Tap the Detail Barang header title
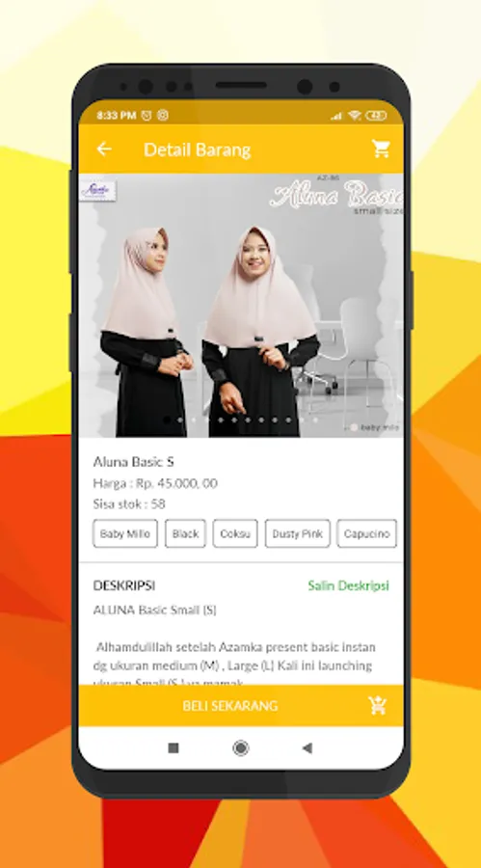481x868 pixels. point(197,150)
